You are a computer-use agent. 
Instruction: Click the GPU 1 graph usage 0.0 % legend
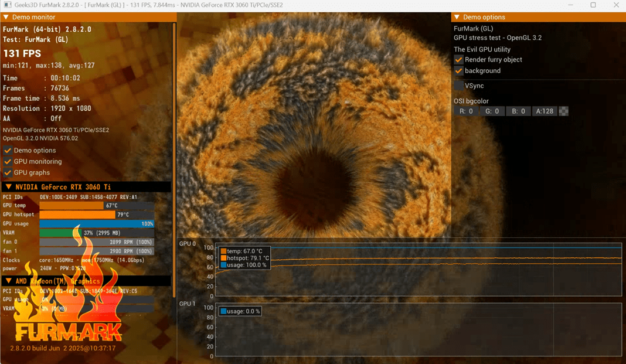pos(240,311)
